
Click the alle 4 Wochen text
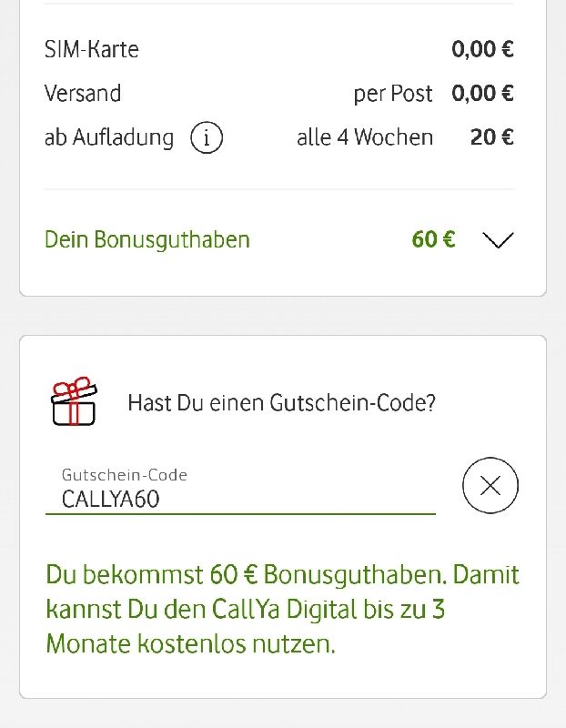[x=365, y=137]
